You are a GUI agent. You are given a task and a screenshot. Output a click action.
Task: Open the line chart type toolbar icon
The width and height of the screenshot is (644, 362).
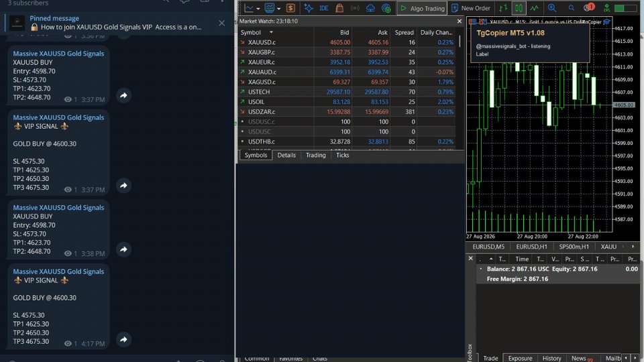coord(249,8)
